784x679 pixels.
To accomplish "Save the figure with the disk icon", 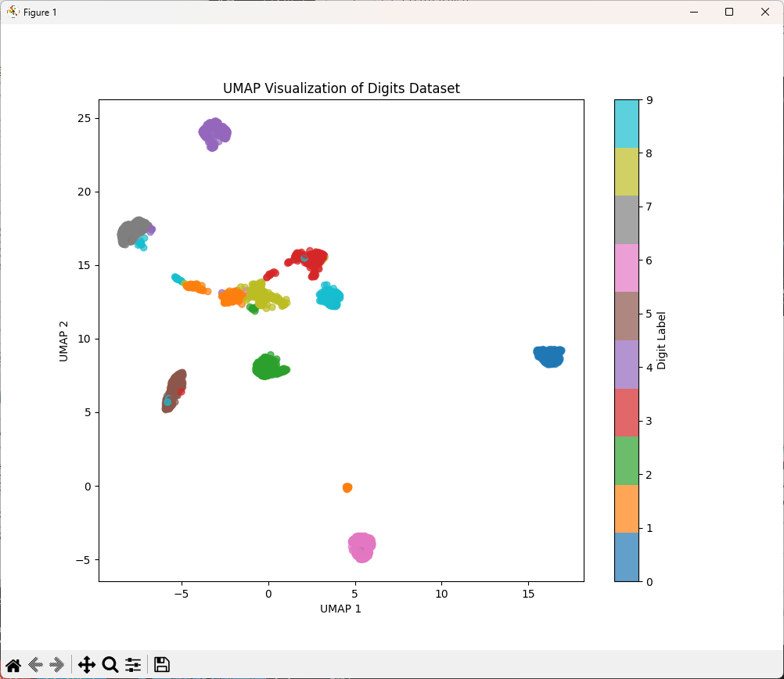I will [162, 665].
